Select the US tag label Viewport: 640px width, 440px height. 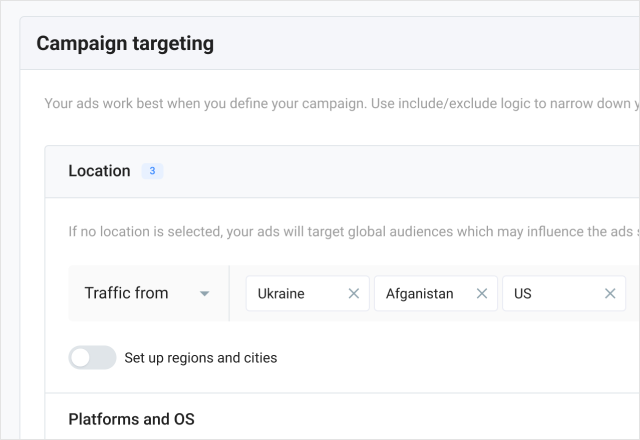pos(523,294)
